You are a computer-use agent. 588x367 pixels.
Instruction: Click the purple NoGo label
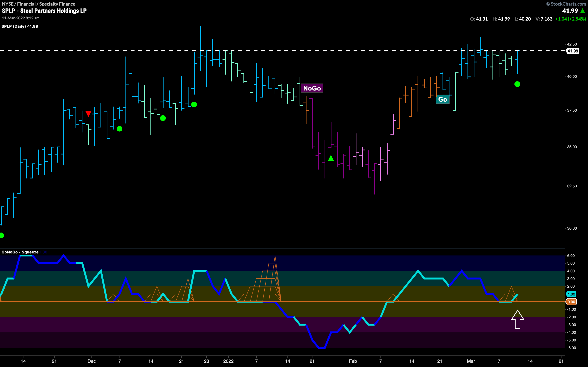click(x=312, y=88)
